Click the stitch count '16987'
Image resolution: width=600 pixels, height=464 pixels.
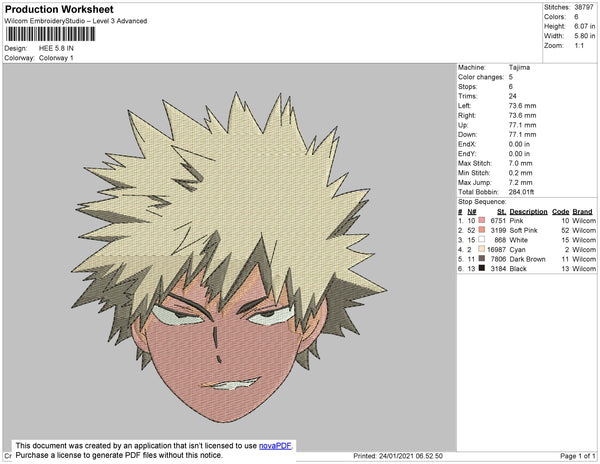click(496, 249)
